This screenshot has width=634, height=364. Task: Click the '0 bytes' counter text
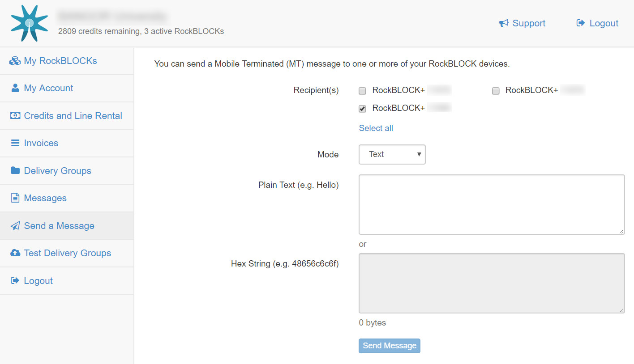[373, 323]
